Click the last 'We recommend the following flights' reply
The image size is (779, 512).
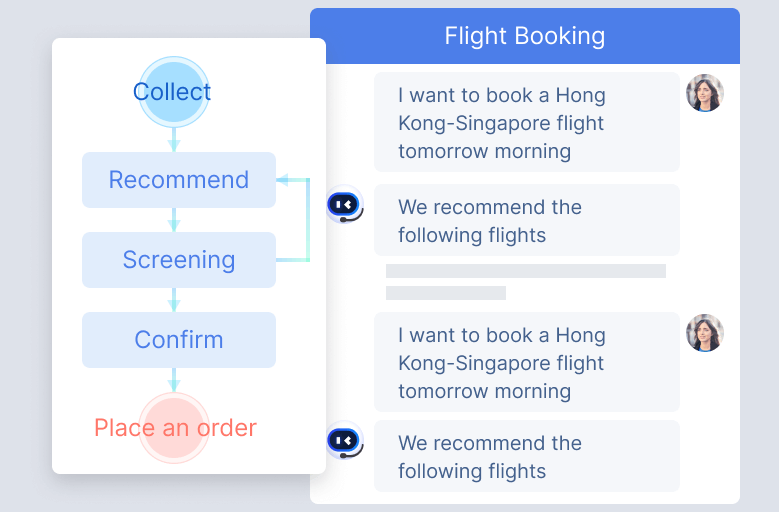[527, 456]
